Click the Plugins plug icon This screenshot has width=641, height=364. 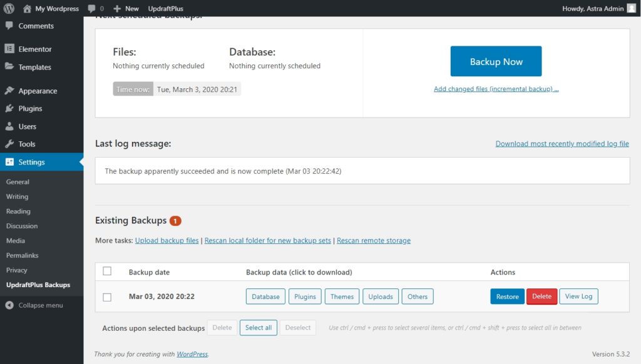(9, 108)
